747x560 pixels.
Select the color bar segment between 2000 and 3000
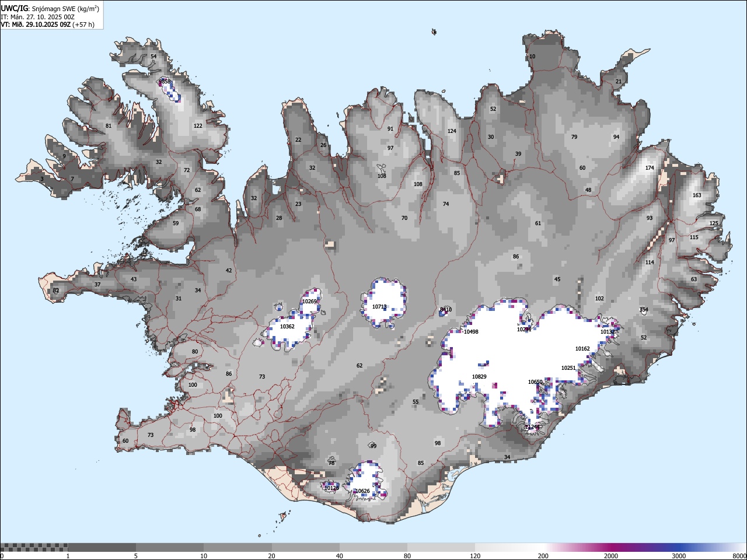pos(645,547)
